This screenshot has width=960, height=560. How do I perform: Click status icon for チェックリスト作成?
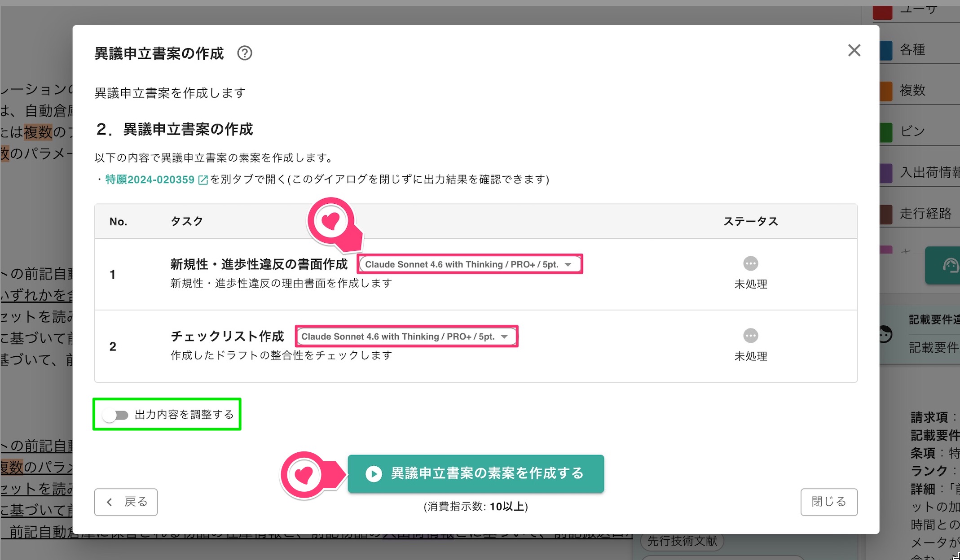point(750,336)
